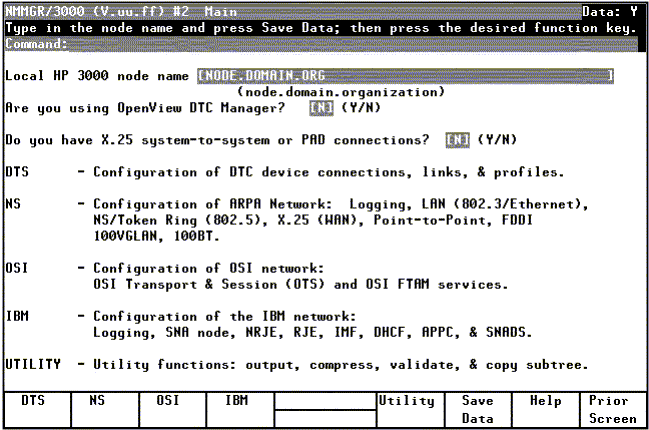Click the NS heading in the description list
Image resolution: width=649 pixels, height=430 pixels.
(13, 204)
